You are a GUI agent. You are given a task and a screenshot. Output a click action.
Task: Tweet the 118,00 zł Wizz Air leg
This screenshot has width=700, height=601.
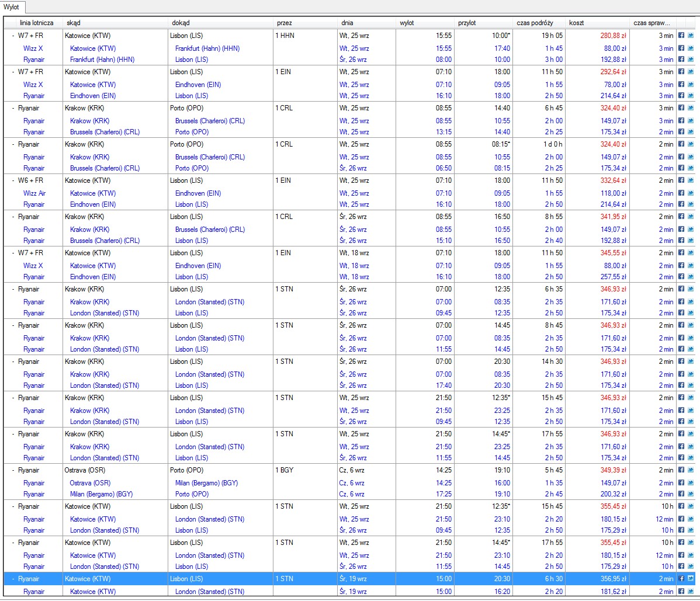click(x=691, y=193)
